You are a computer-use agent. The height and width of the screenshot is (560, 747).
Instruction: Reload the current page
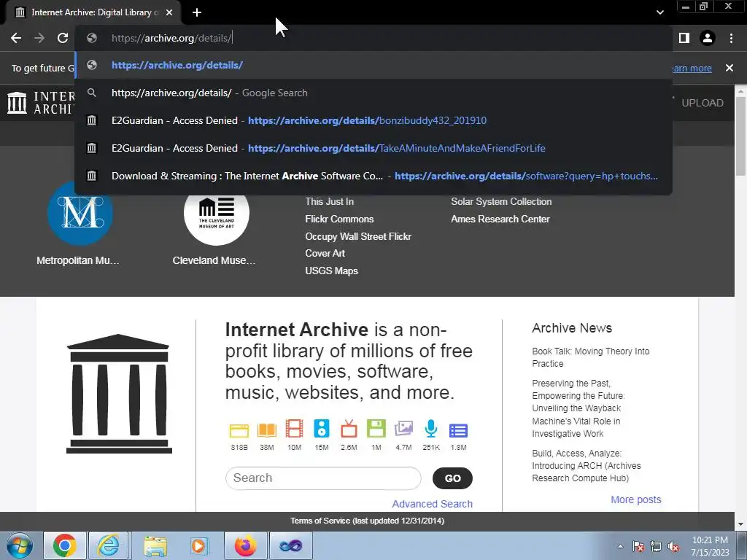pos(63,38)
